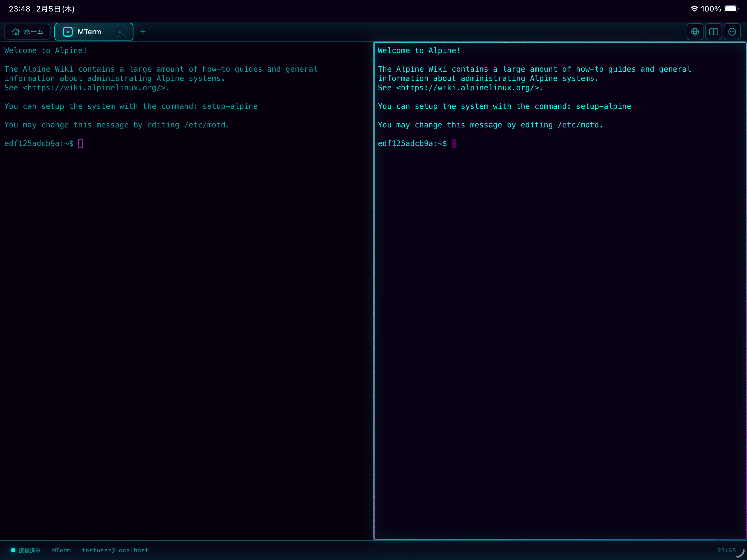This screenshot has height=560, width=747.
Task: Click the connected status green dot
Action: click(x=13, y=550)
